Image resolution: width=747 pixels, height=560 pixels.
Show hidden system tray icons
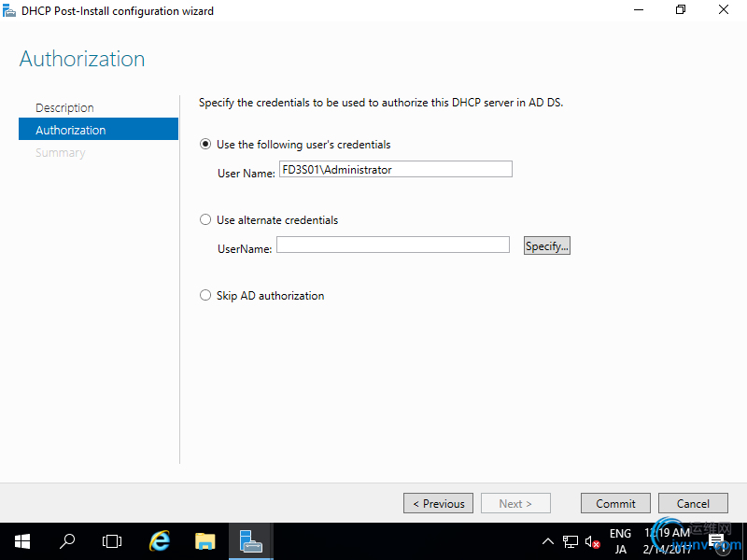[x=548, y=541]
